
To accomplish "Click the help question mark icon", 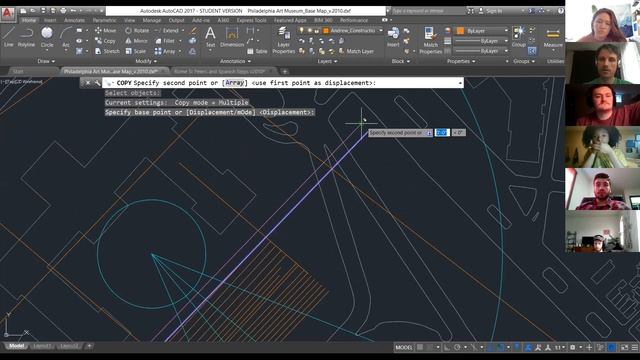I will 560,11.
